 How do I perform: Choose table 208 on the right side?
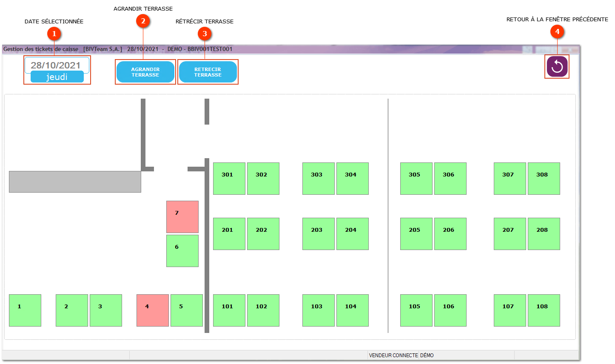click(x=544, y=234)
